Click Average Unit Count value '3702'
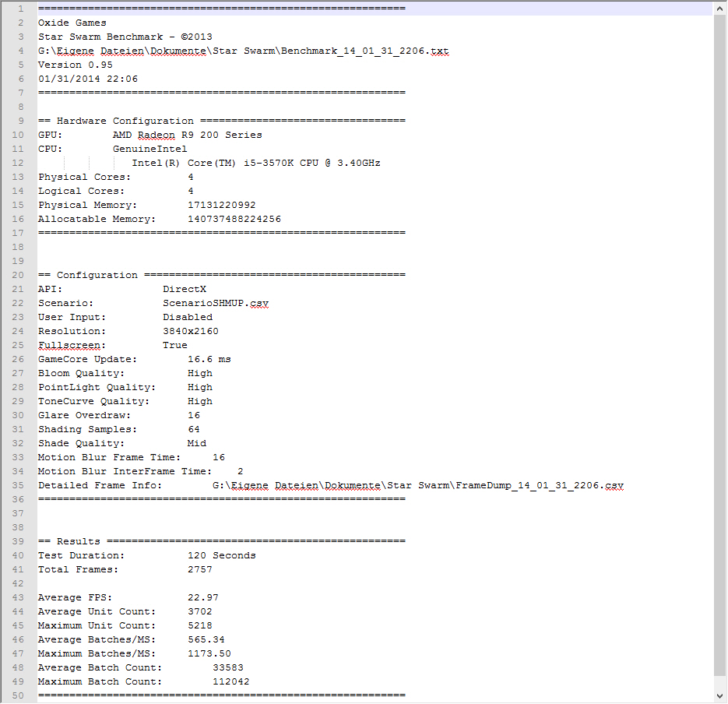This screenshot has width=728, height=704. pos(199,611)
